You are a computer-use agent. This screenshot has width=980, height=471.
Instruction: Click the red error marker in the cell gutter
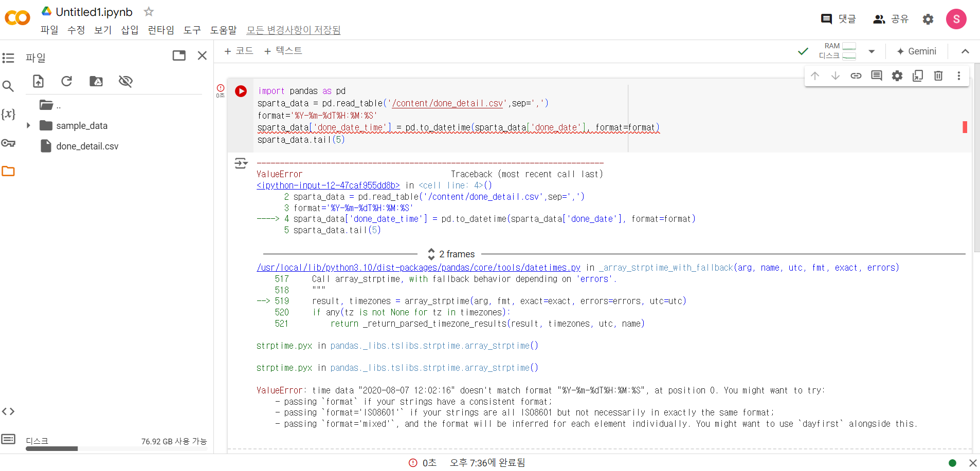pos(965,127)
